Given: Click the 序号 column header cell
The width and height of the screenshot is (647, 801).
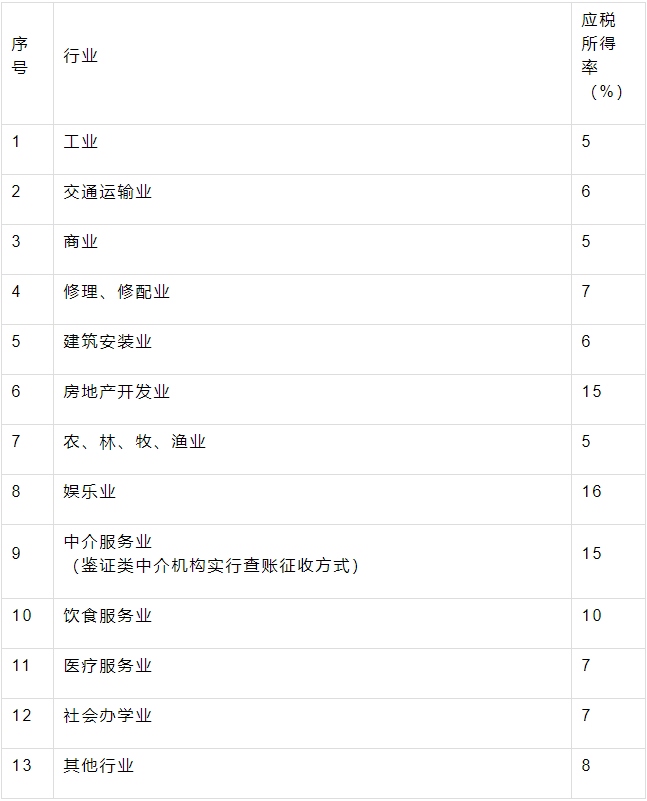Looking at the screenshot, I should pyautogui.click(x=20, y=56).
